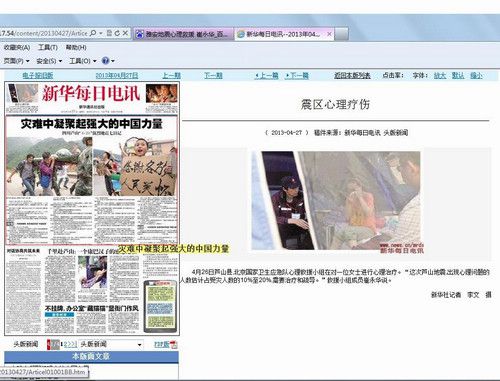Viewport: 500px width, 381px height.
Task: Expand the 工具(O) toolbar dropdown
Action: [x=83, y=61]
